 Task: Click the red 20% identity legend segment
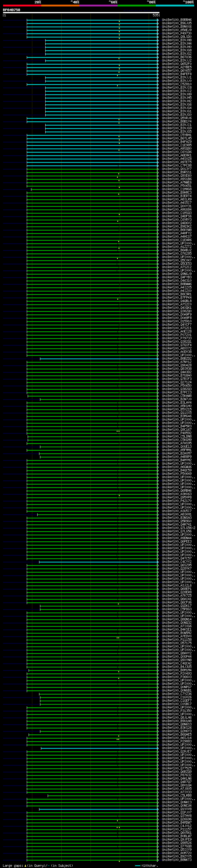click(22, 6)
